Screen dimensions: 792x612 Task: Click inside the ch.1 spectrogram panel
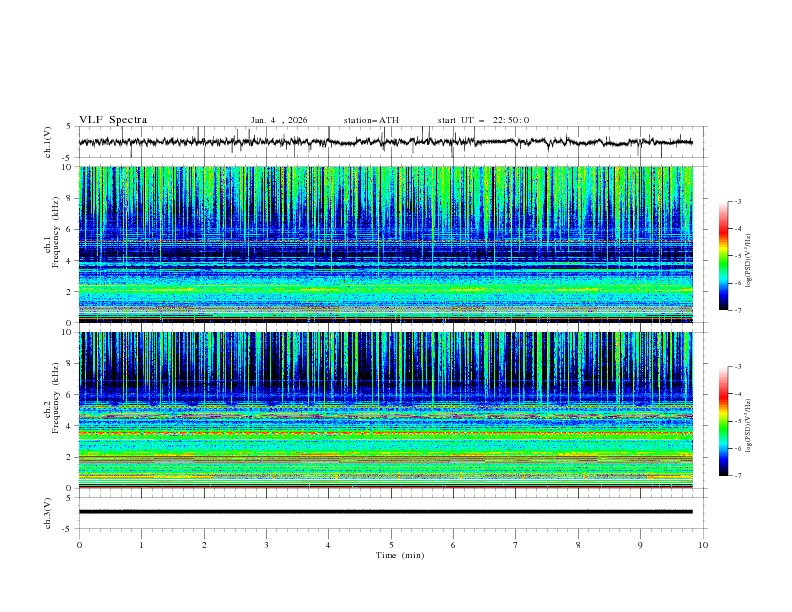point(386,244)
